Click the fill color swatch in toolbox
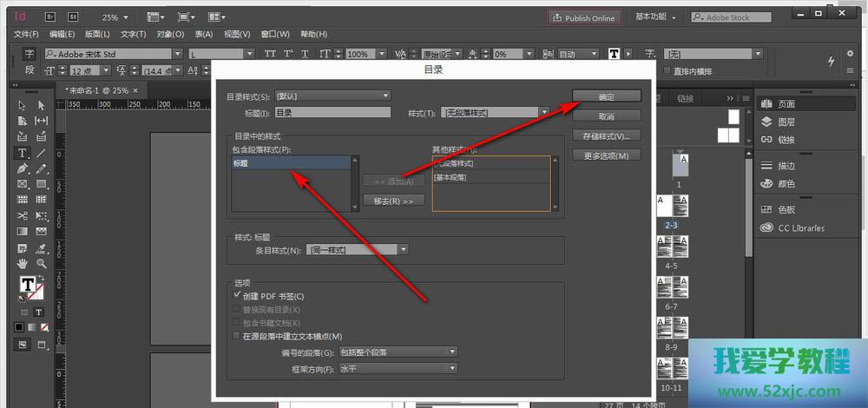 [x=27, y=285]
